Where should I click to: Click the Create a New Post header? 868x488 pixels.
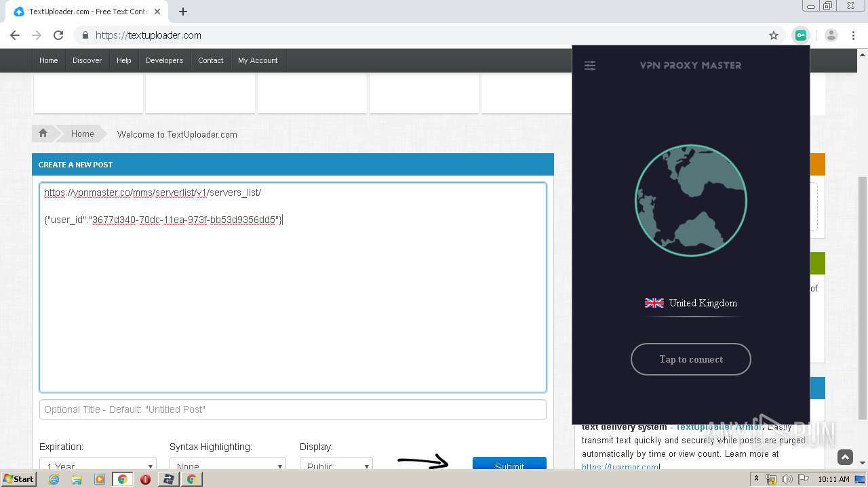pyautogui.click(x=293, y=165)
